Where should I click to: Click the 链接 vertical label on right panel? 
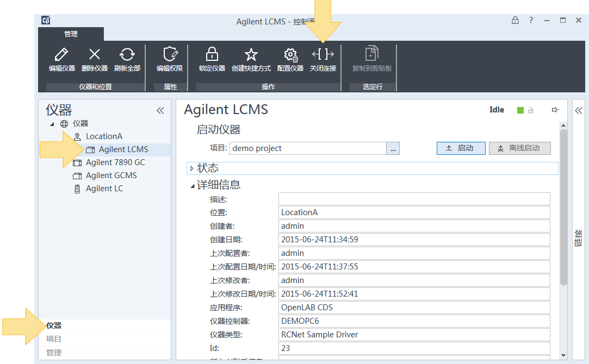(x=579, y=239)
